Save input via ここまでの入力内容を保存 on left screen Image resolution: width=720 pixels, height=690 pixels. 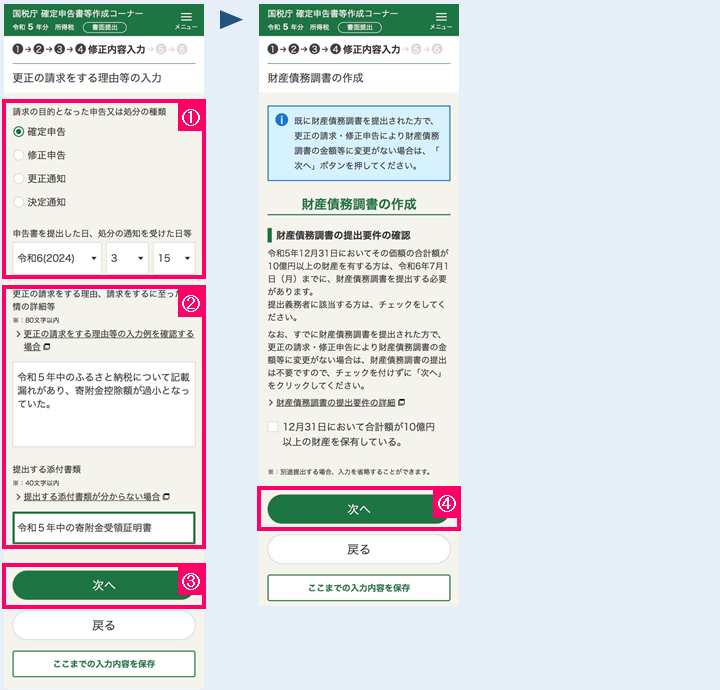click(104, 664)
